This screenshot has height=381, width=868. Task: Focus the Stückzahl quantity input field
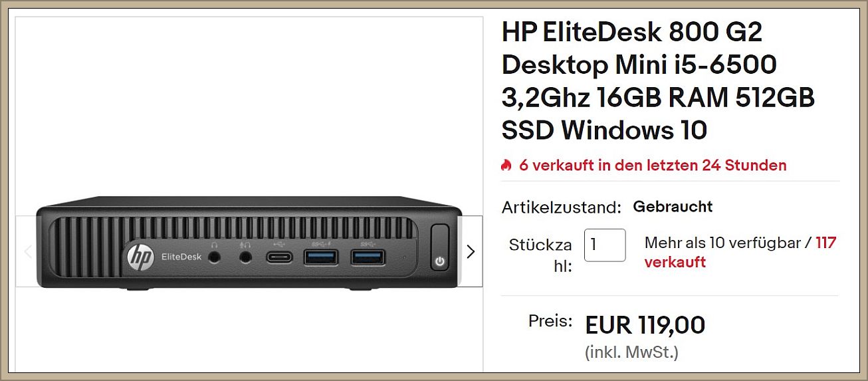[605, 245]
